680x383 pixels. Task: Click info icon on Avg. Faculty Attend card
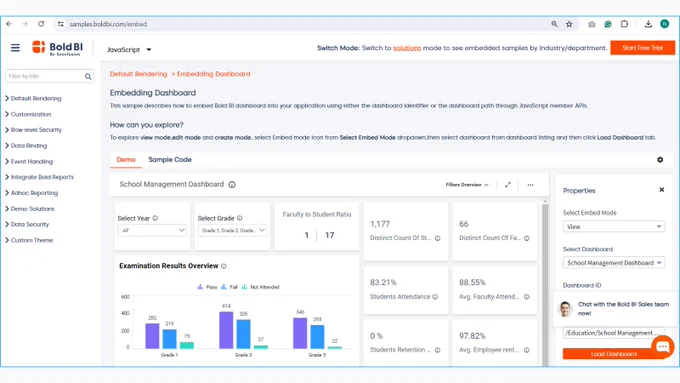(526, 297)
